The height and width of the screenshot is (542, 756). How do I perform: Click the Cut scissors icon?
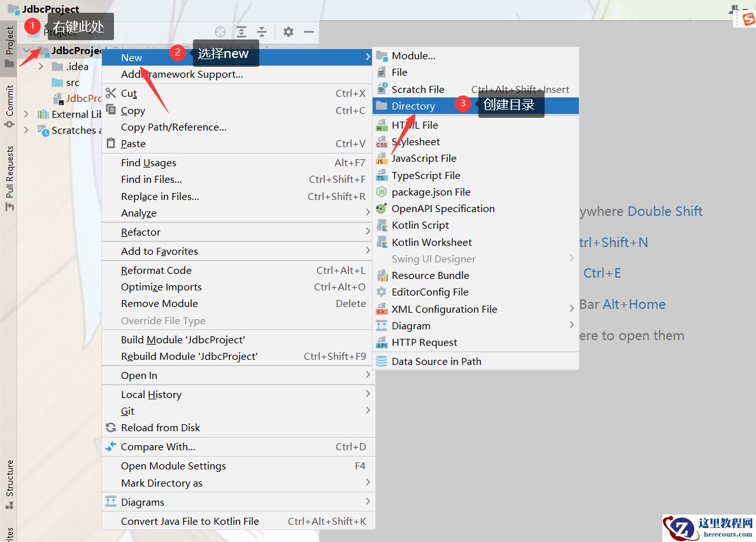click(x=111, y=93)
